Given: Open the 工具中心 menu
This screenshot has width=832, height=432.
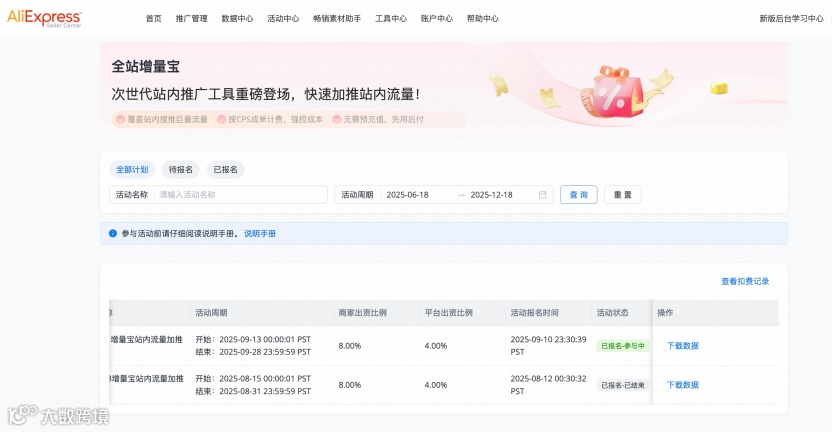Looking at the screenshot, I should 391,19.
